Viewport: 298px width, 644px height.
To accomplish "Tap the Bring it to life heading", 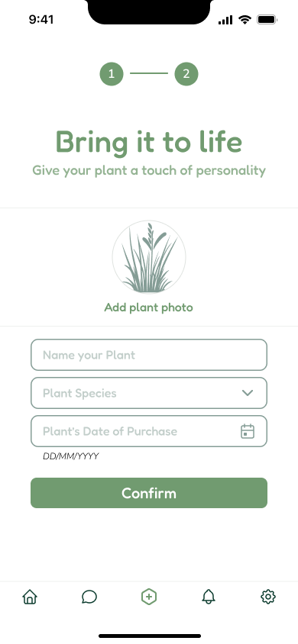I will pyautogui.click(x=149, y=142).
